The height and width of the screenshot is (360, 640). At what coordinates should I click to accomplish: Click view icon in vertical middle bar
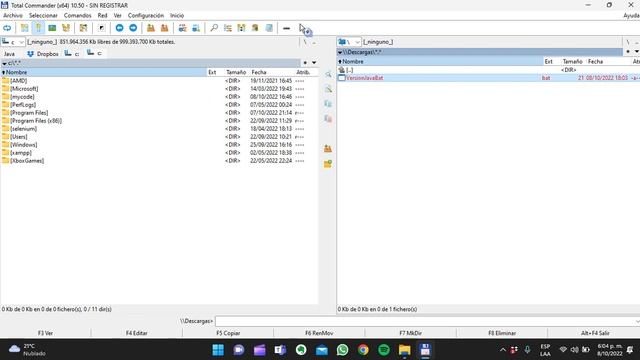(328, 74)
